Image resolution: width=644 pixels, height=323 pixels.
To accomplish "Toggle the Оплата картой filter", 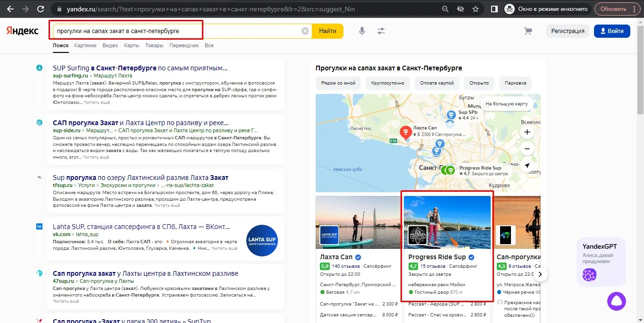I will pyautogui.click(x=437, y=83).
